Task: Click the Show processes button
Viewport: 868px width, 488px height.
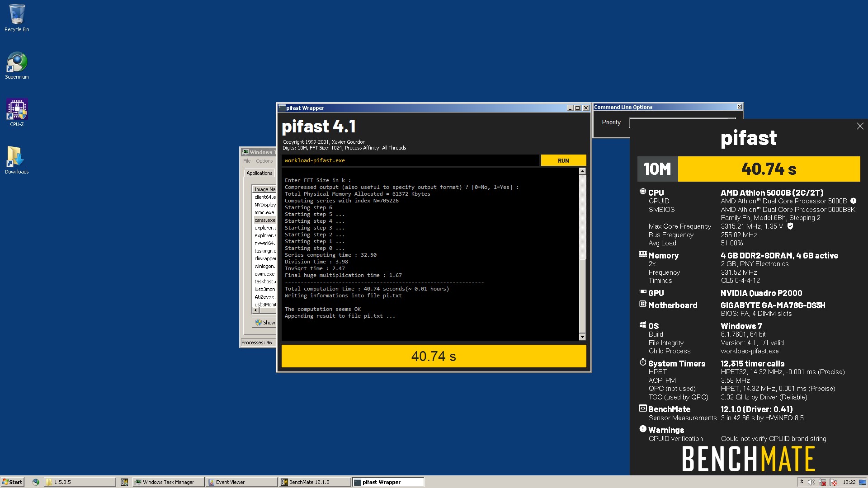Action: (x=264, y=323)
